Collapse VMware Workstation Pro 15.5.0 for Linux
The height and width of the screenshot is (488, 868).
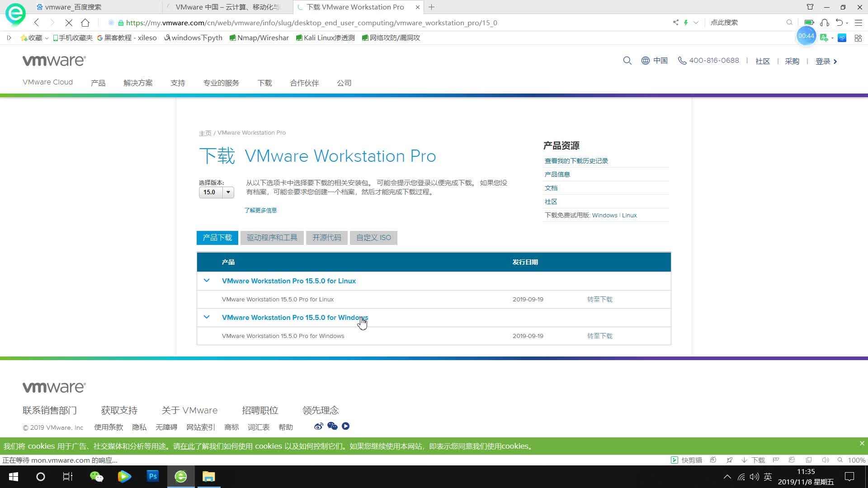point(207,281)
